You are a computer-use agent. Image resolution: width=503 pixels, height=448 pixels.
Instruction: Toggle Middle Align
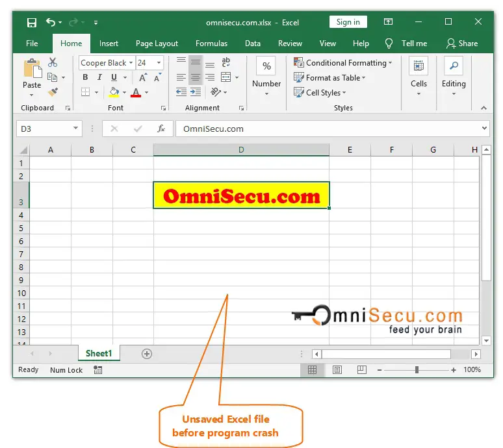tap(196, 62)
